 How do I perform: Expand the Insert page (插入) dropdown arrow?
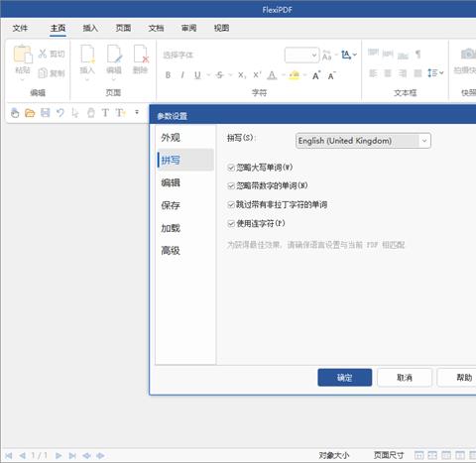tap(87, 79)
